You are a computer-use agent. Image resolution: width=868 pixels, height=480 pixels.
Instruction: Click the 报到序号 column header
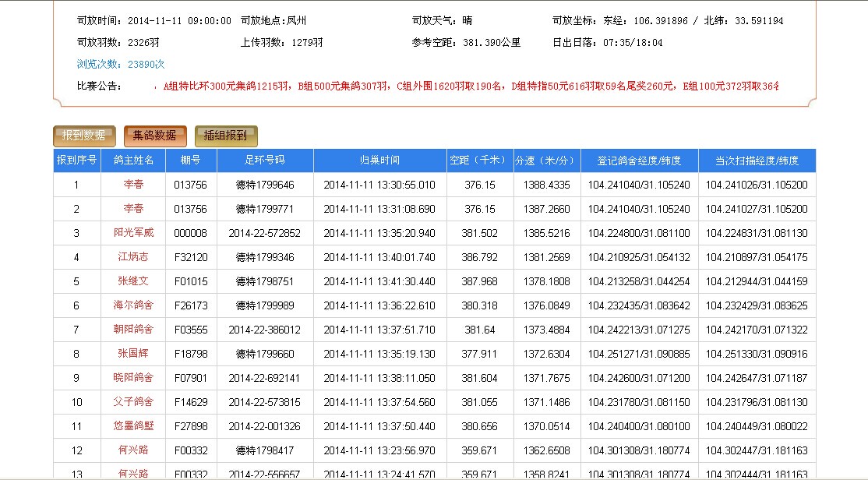click(x=76, y=161)
